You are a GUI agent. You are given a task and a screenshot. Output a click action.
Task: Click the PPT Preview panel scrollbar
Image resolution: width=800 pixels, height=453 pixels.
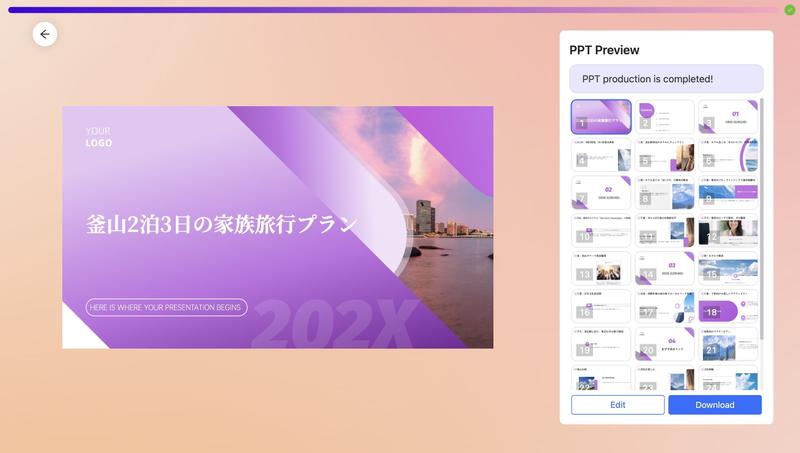coord(762,200)
